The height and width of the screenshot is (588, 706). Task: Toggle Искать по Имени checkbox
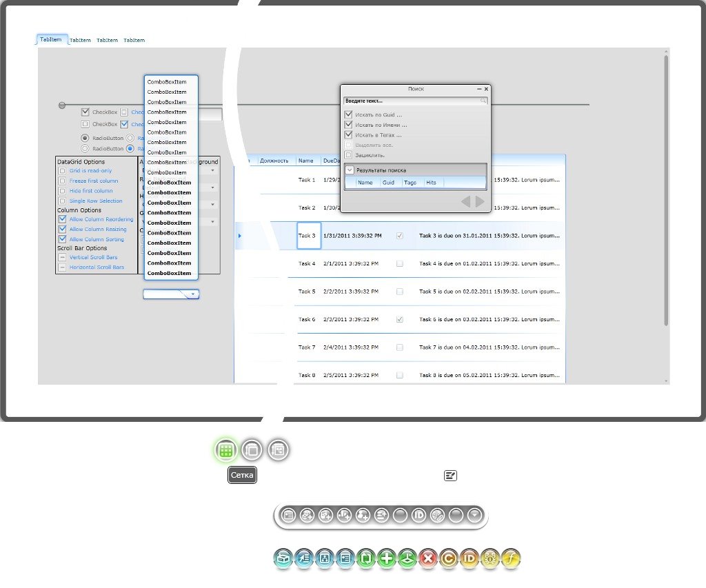[x=348, y=125]
